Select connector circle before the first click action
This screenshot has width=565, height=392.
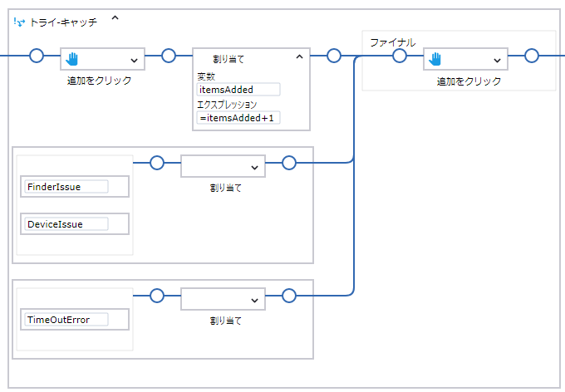36,56
